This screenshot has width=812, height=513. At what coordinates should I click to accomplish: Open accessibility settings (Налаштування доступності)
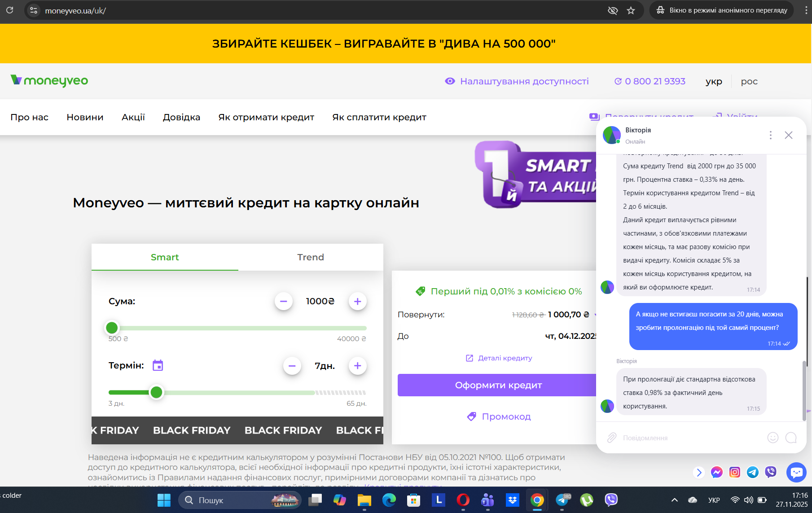[x=517, y=81]
